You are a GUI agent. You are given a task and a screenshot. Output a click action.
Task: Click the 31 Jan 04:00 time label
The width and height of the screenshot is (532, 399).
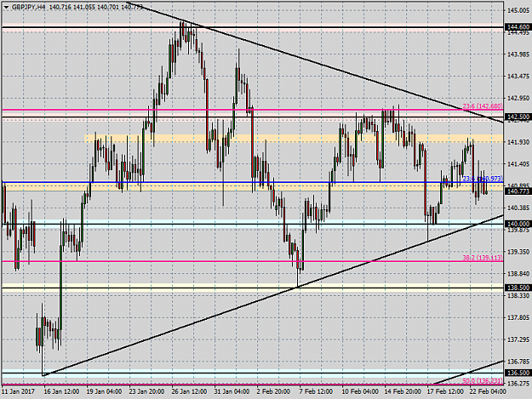232,391
